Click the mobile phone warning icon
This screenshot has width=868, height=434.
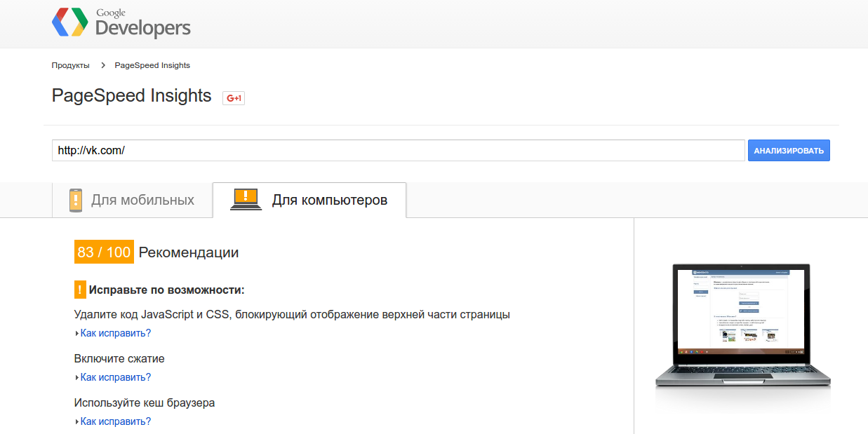coord(76,200)
